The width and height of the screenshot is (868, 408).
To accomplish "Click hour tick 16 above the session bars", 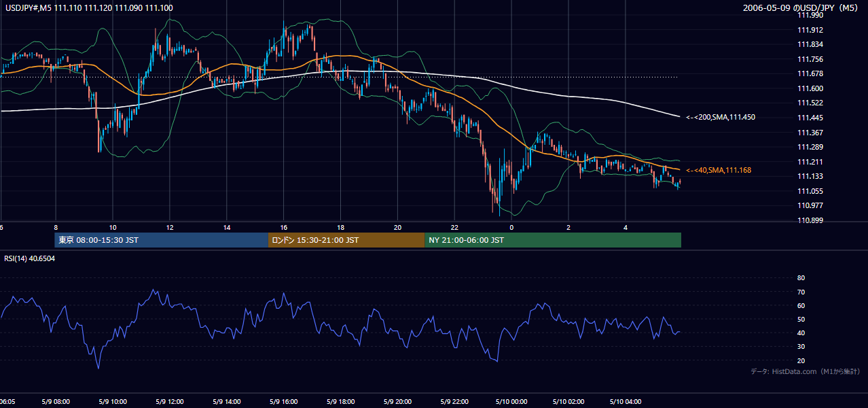I will (x=284, y=228).
